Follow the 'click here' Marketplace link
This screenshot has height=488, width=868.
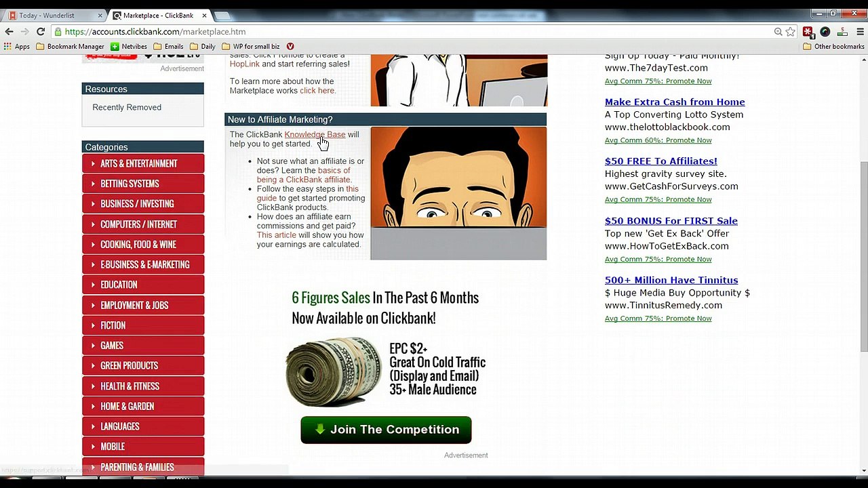(x=317, y=90)
